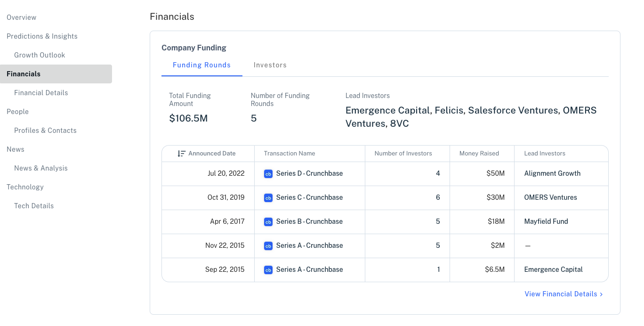The height and width of the screenshot is (326, 644).
Task: Switch to the Investors tab
Action: pyautogui.click(x=270, y=65)
